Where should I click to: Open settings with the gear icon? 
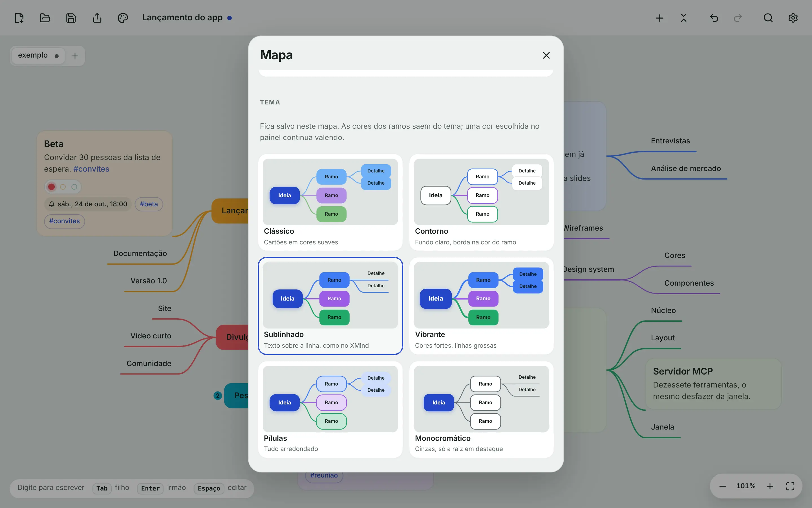point(793,18)
